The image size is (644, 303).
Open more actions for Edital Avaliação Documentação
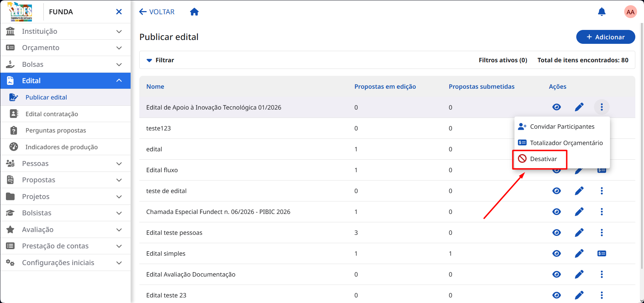click(x=602, y=274)
